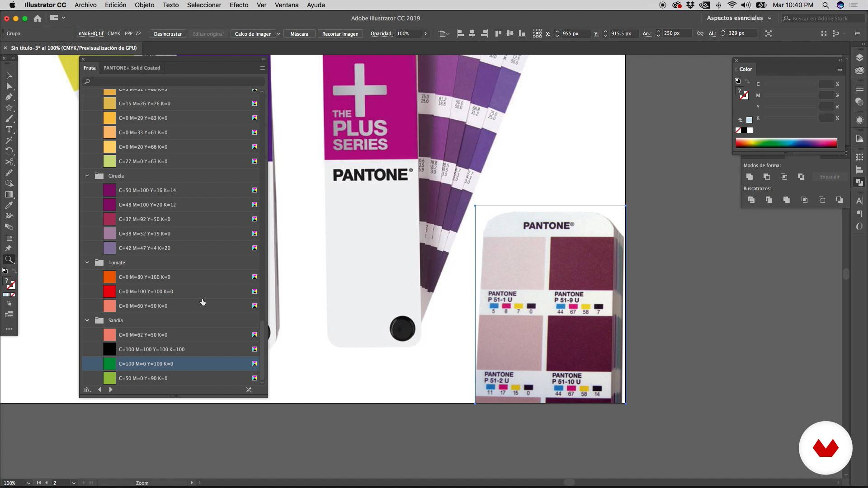Click the Calco de imagen button

tap(253, 34)
